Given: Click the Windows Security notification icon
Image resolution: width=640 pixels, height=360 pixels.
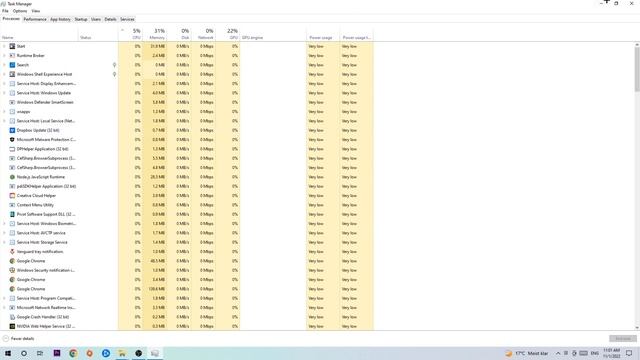Looking at the screenshot, I should tap(12, 270).
